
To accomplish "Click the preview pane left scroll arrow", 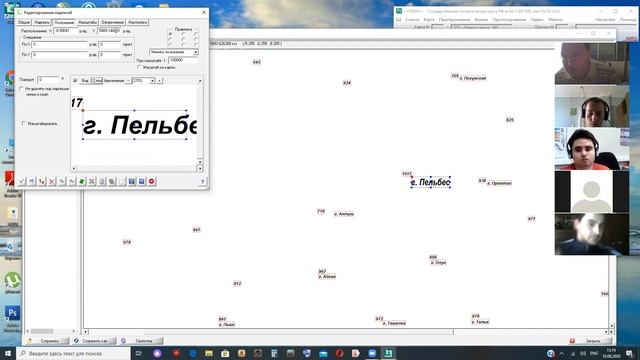I will (74, 168).
